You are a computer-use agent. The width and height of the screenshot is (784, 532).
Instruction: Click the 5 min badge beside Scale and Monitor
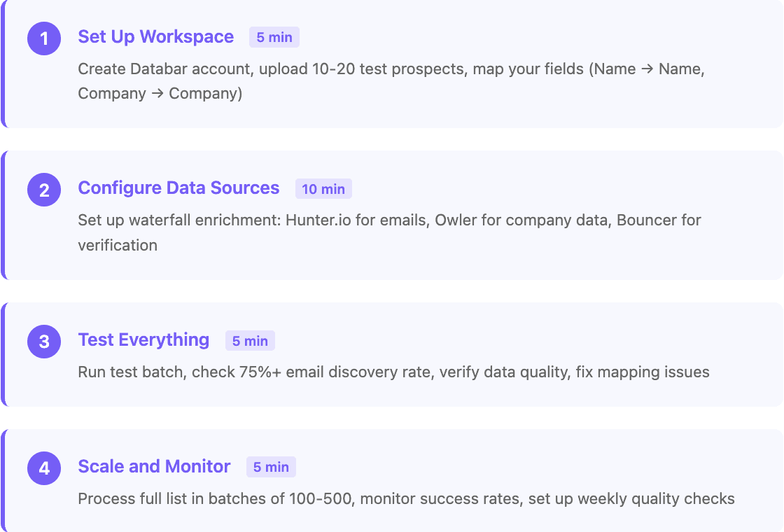(x=271, y=467)
